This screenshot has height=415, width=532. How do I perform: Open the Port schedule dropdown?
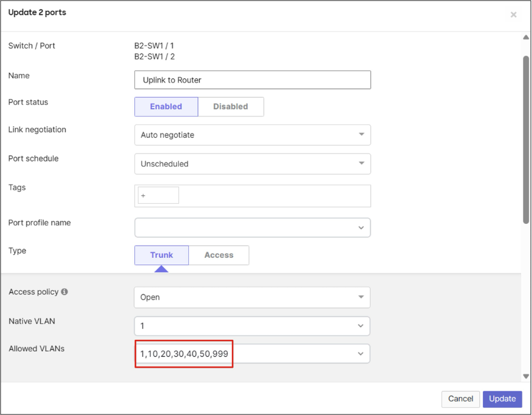[x=253, y=164]
